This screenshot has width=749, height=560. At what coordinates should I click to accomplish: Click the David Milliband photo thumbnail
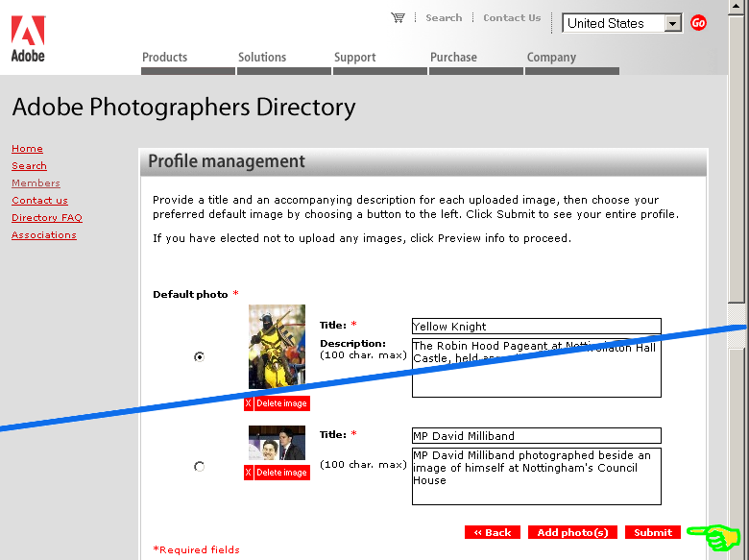point(278,443)
